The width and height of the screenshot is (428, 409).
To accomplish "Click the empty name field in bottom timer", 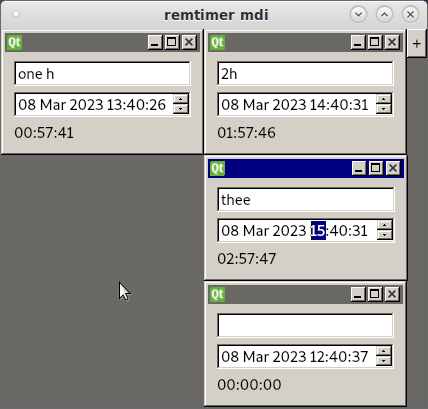I will [x=305, y=326].
